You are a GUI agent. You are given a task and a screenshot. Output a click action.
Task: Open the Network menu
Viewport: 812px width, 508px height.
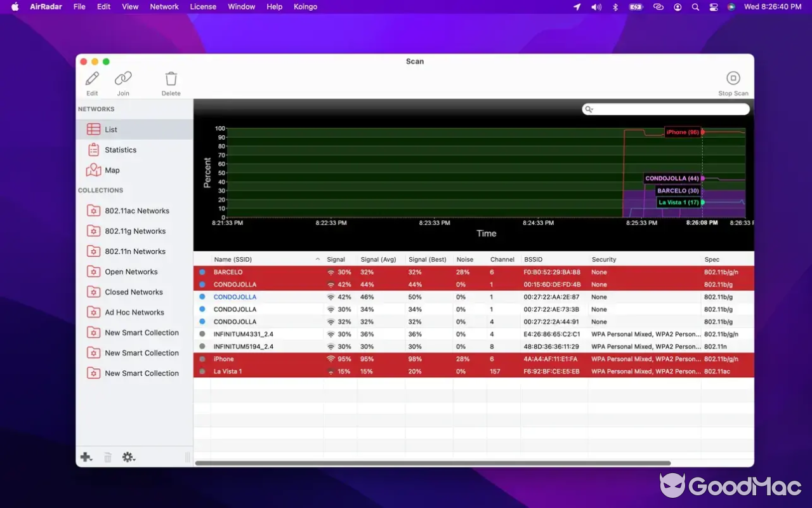point(164,7)
